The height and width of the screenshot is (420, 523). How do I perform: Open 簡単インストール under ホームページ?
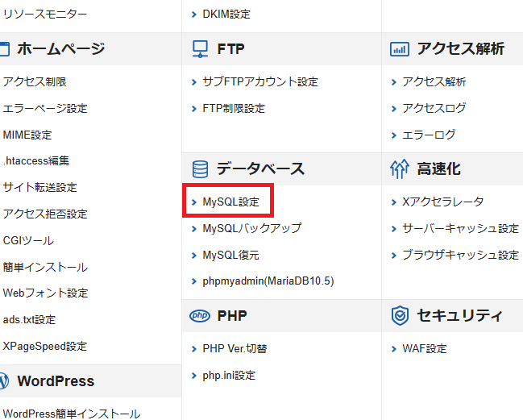[45, 267]
